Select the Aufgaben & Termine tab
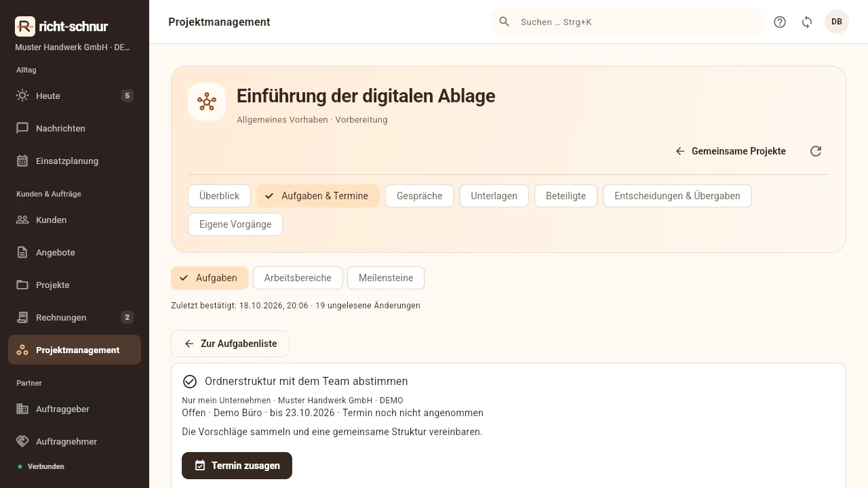The height and width of the screenshot is (488, 868). (x=318, y=196)
